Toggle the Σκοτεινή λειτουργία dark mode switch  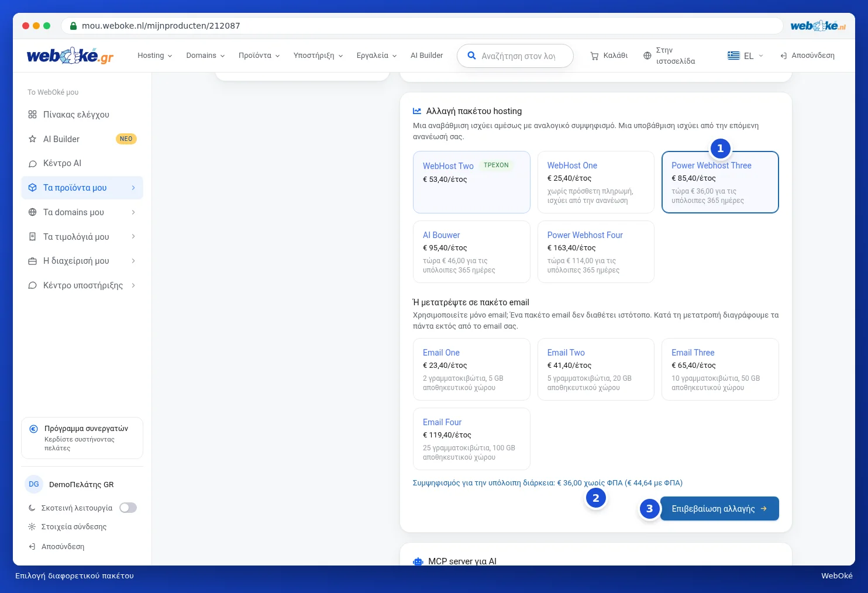128,508
